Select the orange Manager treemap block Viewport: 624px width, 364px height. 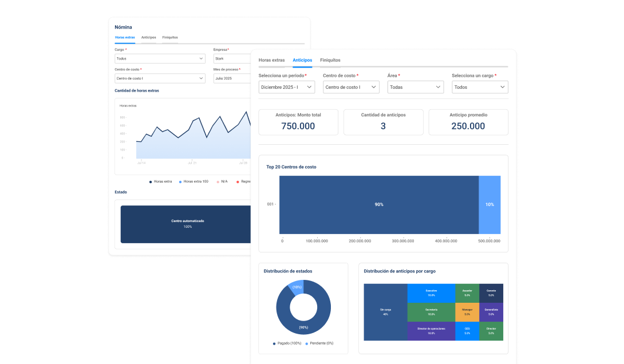tap(467, 312)
